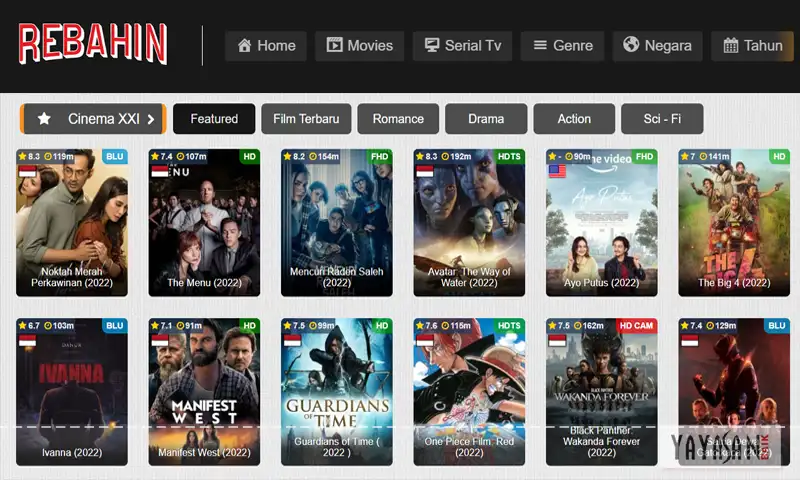Click the 7.4 rating on Satria Dewa
Screen dimensions: 800x480
[x=696, y=325]
